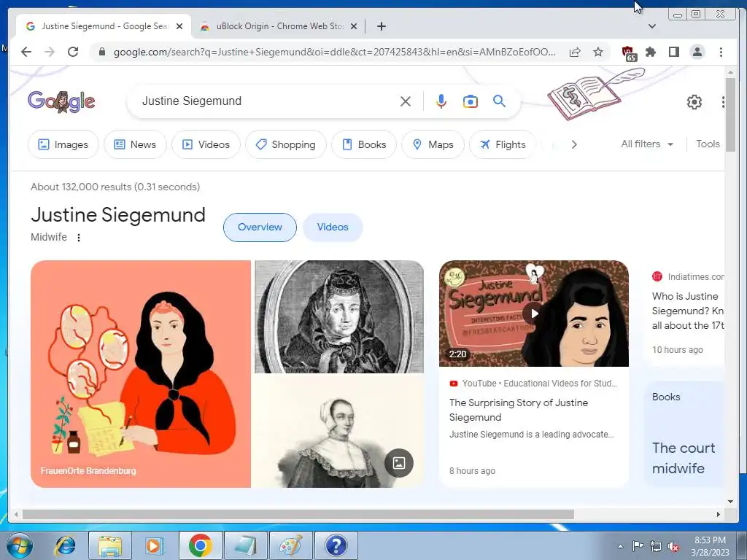Select the Videos knowledge panel button
Image resolution: width=747 pixels, height=560 pixels.
pyautogui.click(x=333, y=227)
